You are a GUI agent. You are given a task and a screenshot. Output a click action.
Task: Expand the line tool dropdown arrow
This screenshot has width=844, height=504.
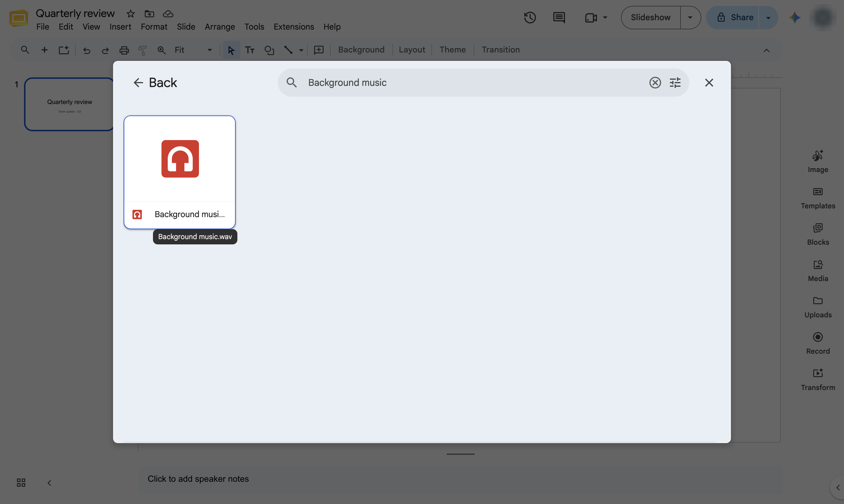tap(301, 50)
